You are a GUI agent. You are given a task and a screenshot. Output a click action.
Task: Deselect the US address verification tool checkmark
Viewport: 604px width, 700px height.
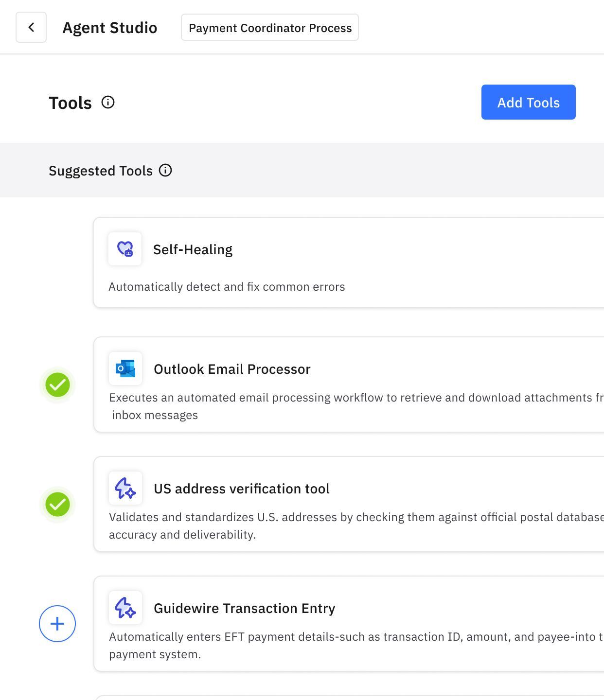point(57,504)
